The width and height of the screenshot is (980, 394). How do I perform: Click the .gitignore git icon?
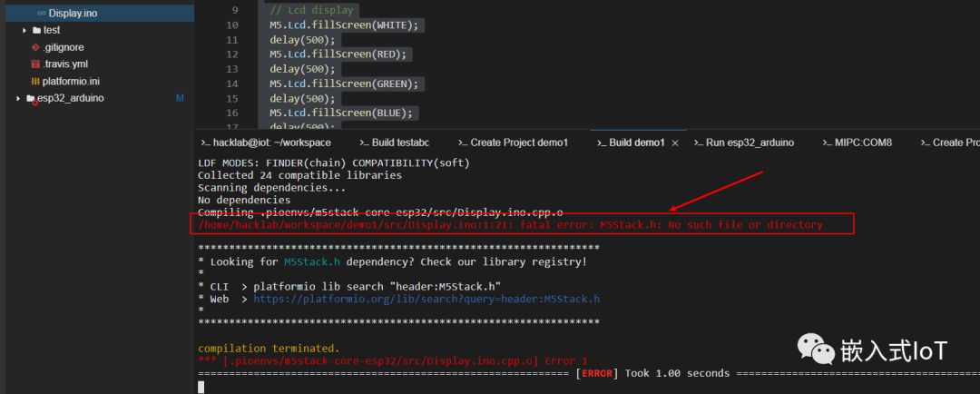(x=35, y=47)
